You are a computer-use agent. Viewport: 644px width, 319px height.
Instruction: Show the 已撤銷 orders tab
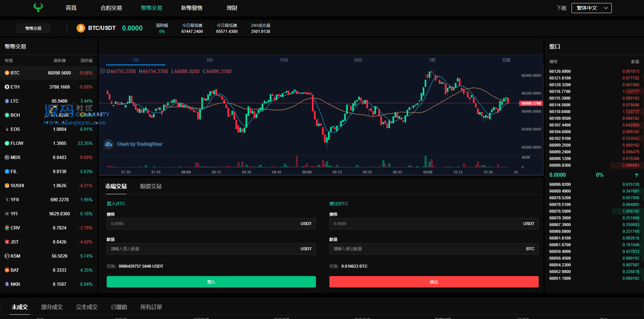click(x=119, y=307)
